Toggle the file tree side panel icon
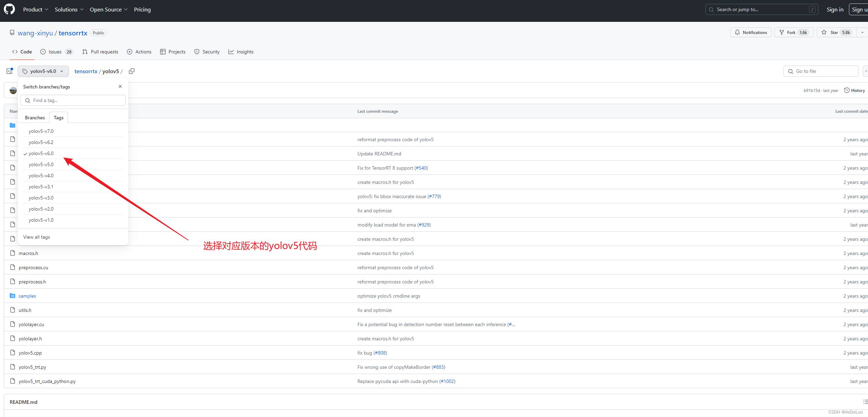 click(x=9, y=71)
